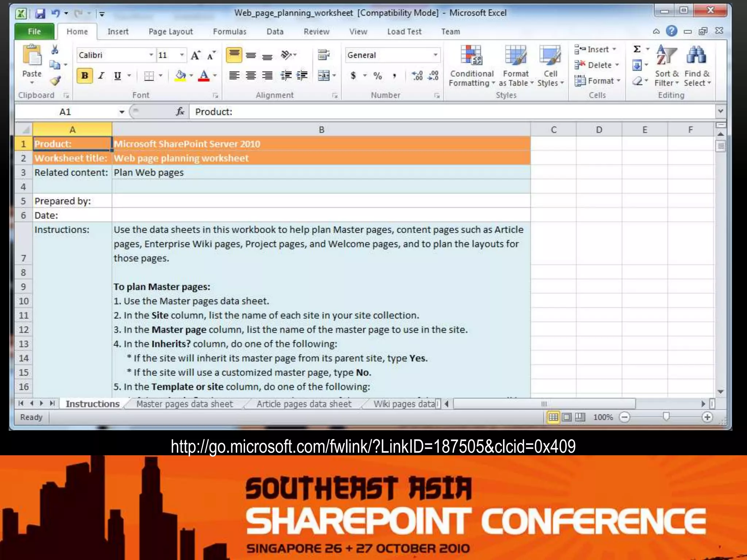
Task: Expand the Name Box dropdown arrow
Action: tap(122, 112)
